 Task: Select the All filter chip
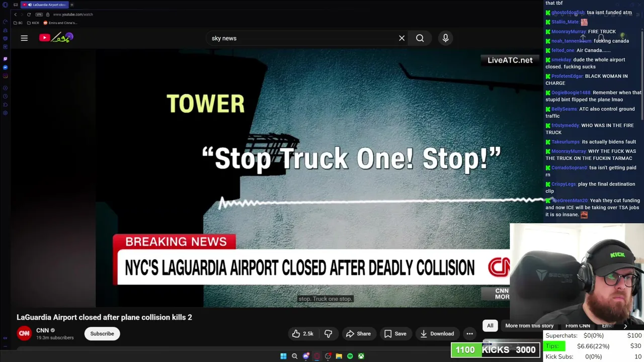click(x=490, y=325)
